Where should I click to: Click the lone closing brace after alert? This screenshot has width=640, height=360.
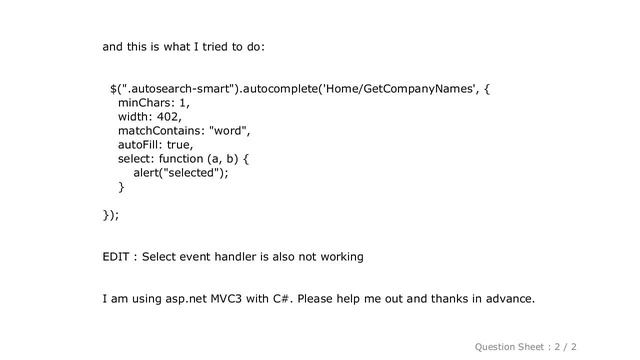(x=121, y=187)
